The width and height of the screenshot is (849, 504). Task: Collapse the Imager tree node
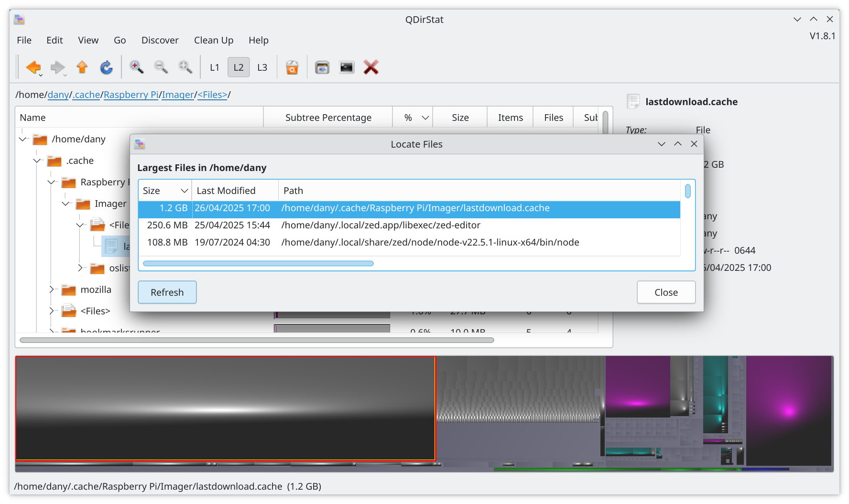(x=65, y=204)
